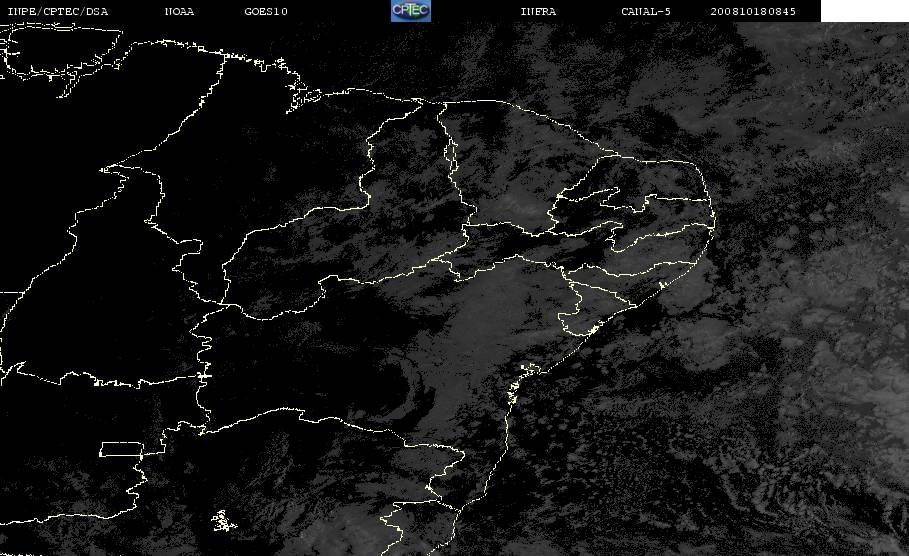Select the GOES10 satellite label
This screenshot has height=556, width=909.
[266, 11]
